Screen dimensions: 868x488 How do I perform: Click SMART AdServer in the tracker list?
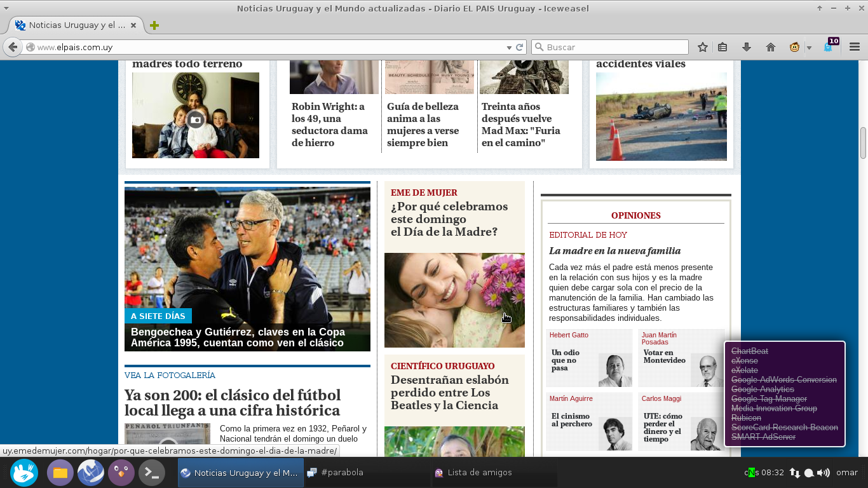[x=763, y=437]
